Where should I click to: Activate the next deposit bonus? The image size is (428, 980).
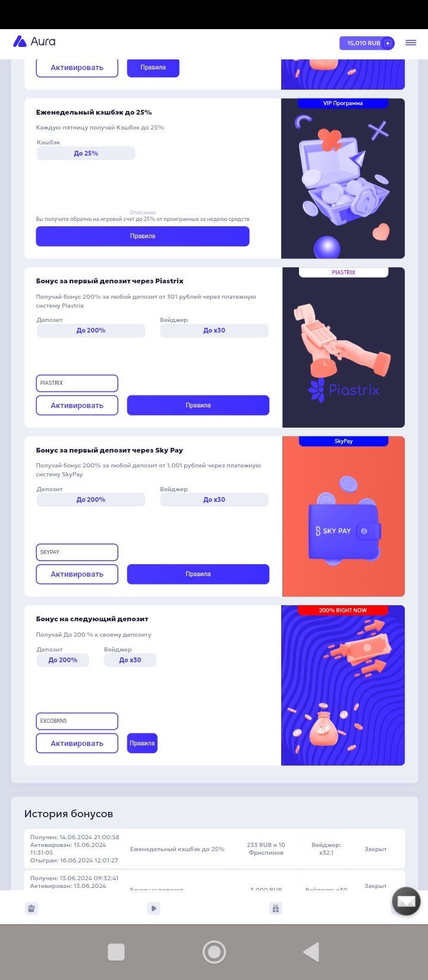click(77, 744)
